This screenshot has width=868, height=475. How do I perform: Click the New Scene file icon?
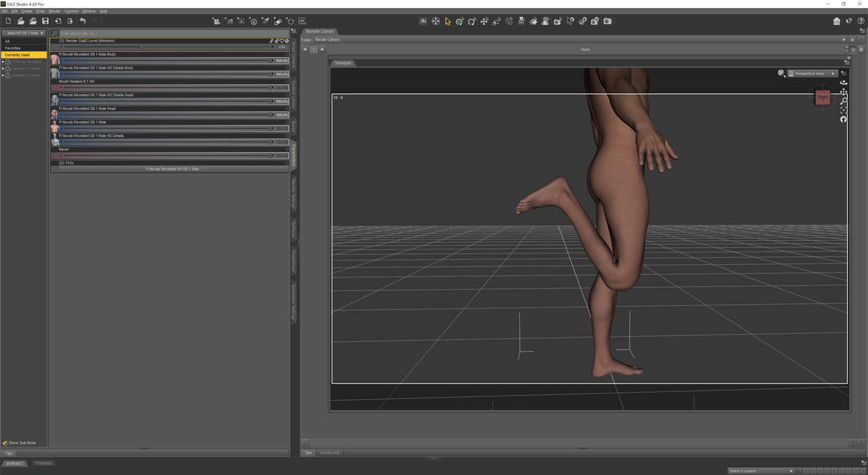click(x=8, y=22)
